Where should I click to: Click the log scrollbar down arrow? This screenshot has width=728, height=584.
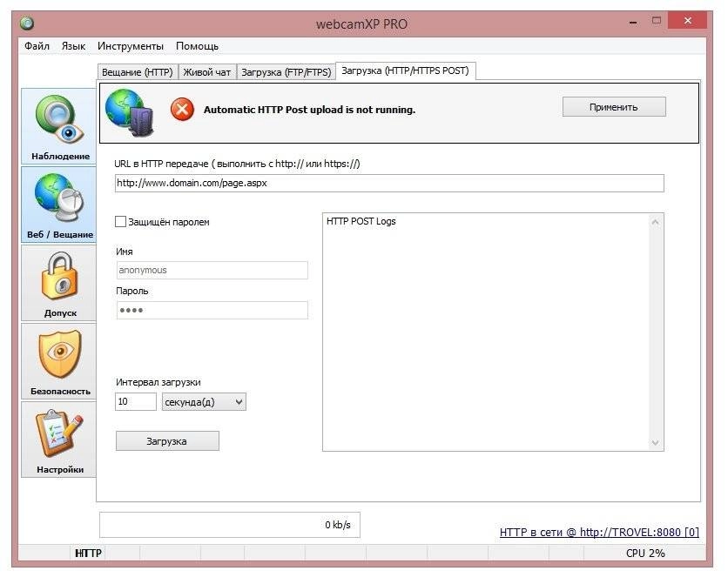click(656, 442)
